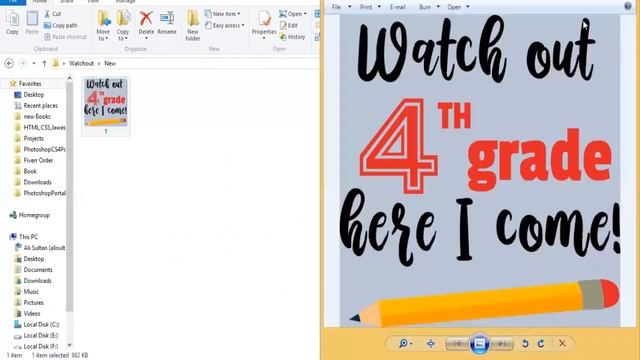Select Cut in the Clipboard group
The width and height of the screenshot is (640, 360).
tap(52, 14)
